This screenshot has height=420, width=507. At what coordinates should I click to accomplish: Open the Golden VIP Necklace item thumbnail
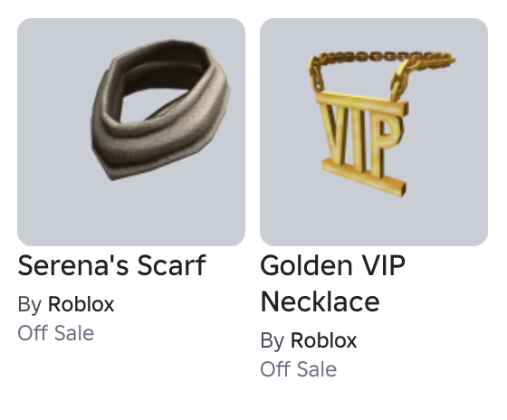(x=374, y=132)
